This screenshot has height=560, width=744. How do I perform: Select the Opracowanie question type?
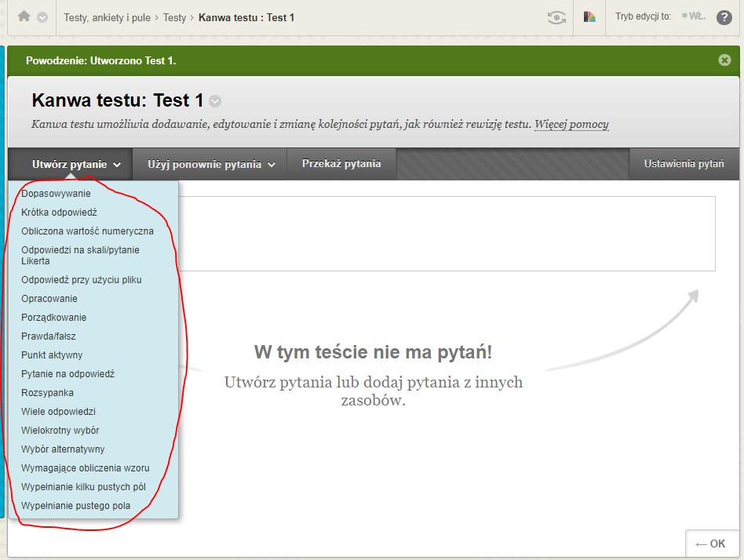pos(49,299)
